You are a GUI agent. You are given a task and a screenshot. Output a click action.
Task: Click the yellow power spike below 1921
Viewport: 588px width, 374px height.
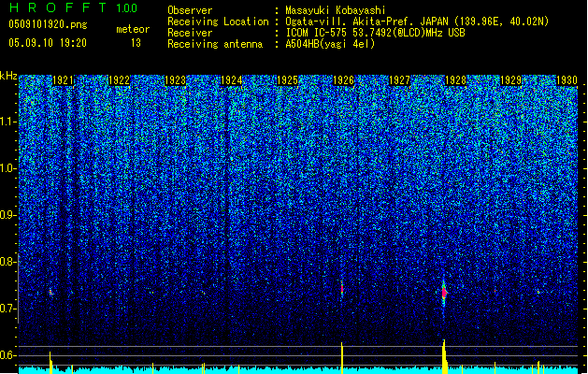[x=50, y=363]
